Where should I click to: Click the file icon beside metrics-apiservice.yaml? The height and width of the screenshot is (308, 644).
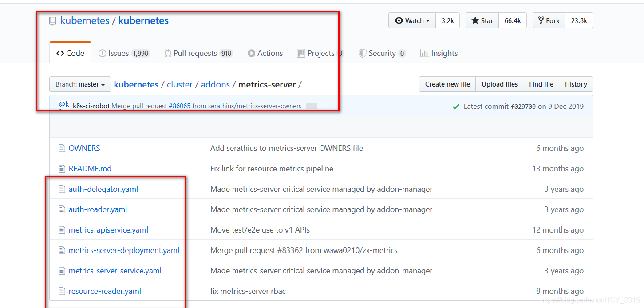[x=62, y=230]
